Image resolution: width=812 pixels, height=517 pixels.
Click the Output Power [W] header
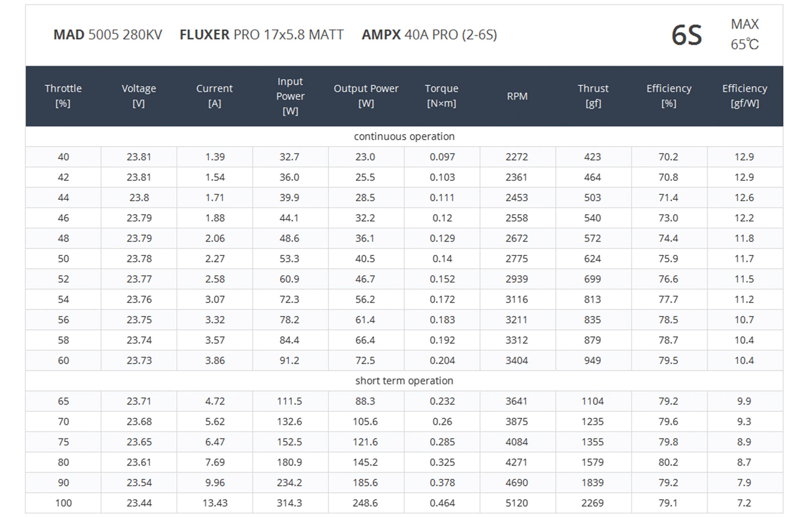point(366,96)
